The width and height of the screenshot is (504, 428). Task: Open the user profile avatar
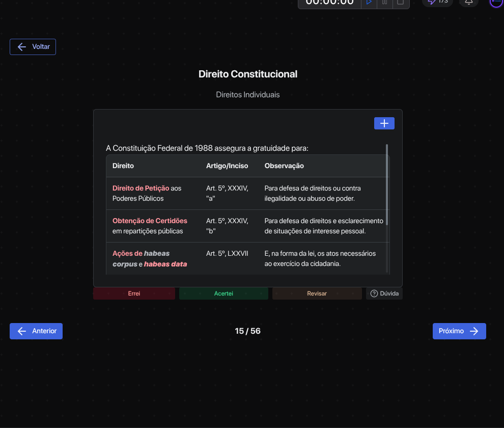pos(496,2)
